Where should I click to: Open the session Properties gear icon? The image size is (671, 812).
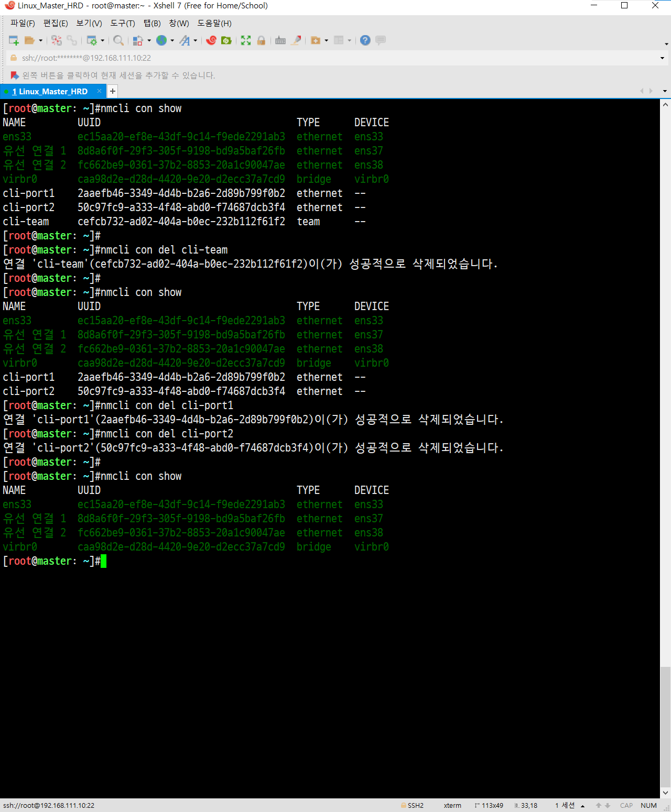(92, 40)
